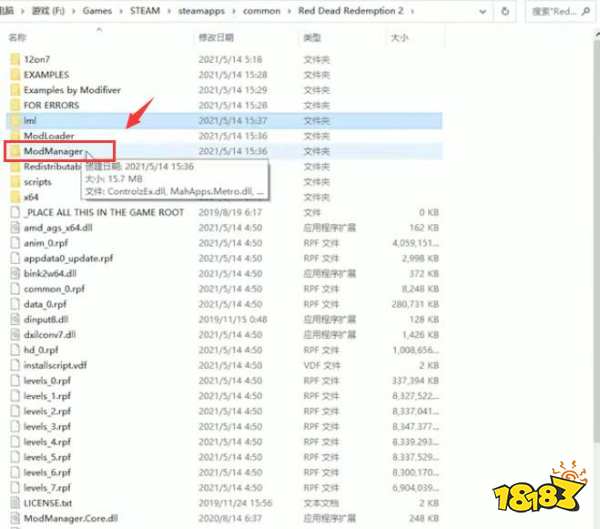This screenshot has width=600, height=529.
Task: Click the search magnifier icon
Action: coord(585,11)
